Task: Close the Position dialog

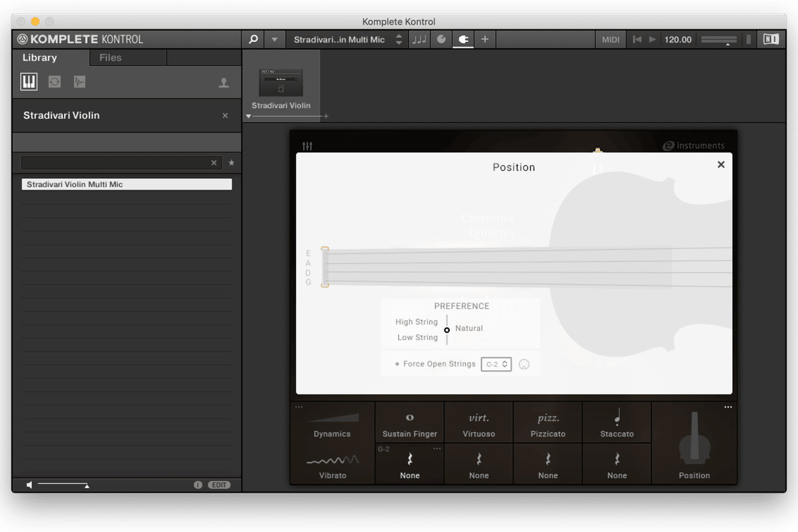Action: pos(721,164)
